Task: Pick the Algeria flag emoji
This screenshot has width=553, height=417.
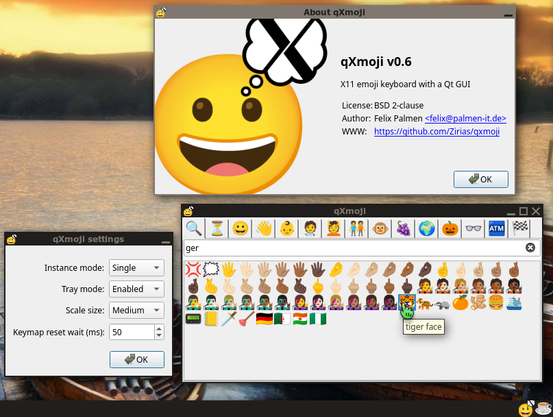Action: tap(282, 319)
